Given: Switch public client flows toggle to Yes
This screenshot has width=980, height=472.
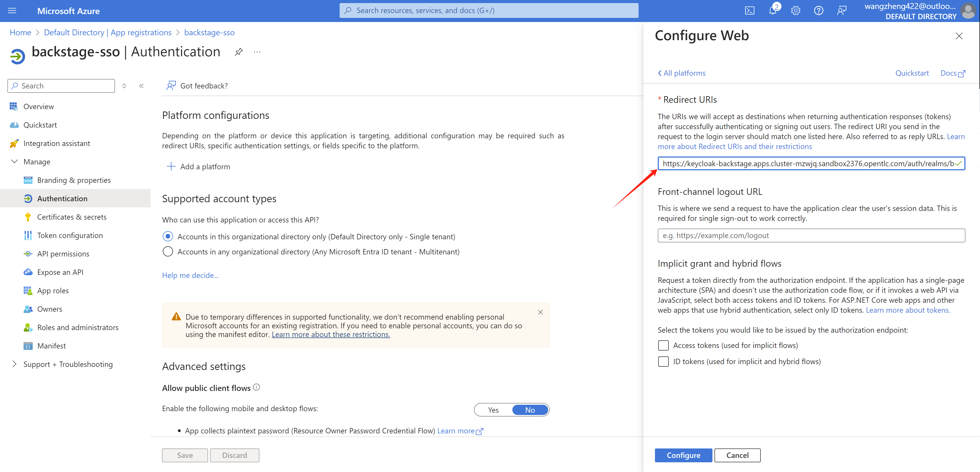Looking at the screenshot, I should 493,410.
